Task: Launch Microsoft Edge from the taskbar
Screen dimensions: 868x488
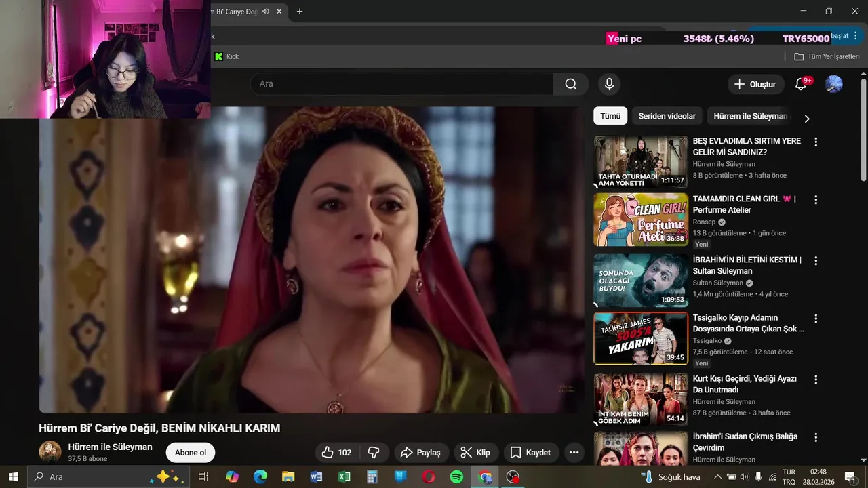Action: tap(260, 476)
